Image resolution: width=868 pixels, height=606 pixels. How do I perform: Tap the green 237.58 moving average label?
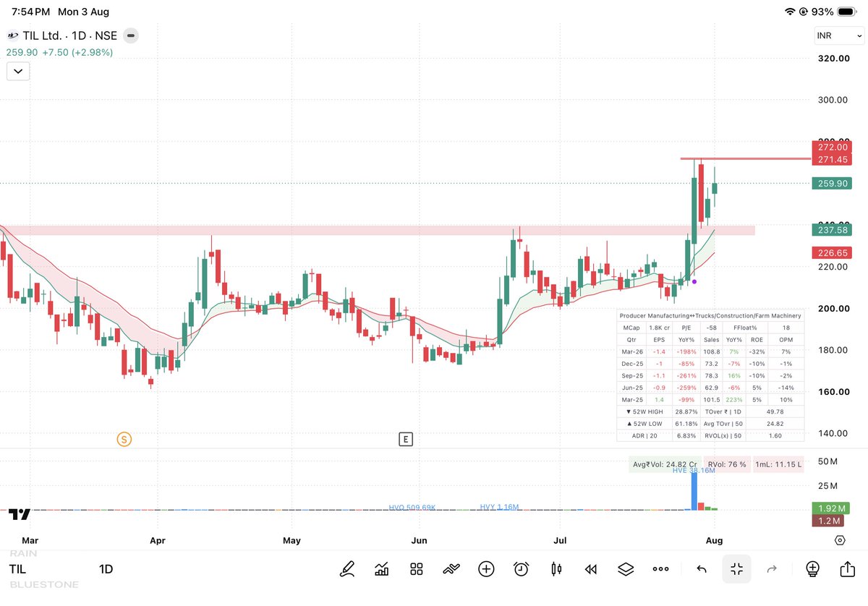(x=833, y=230)
